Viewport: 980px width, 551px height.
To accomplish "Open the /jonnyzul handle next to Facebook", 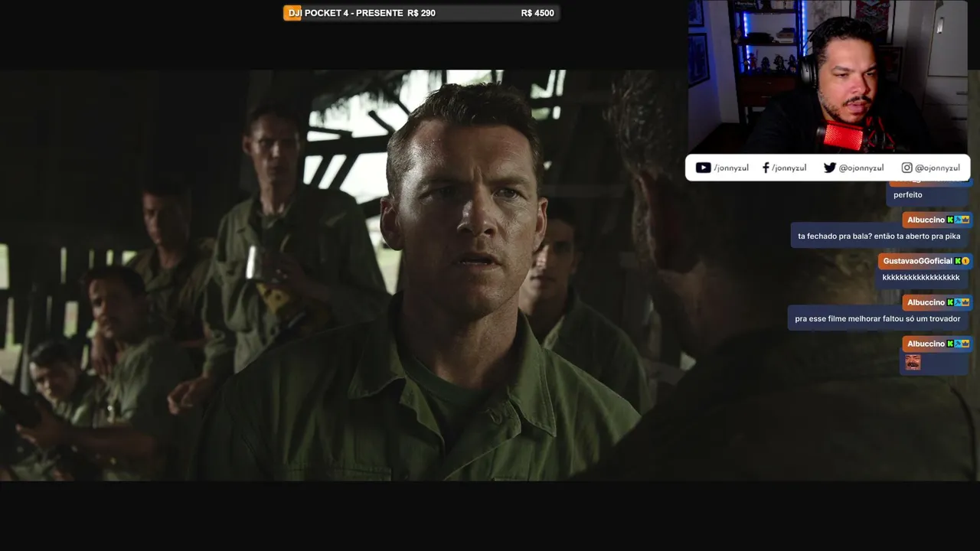I will coord(789,168).
